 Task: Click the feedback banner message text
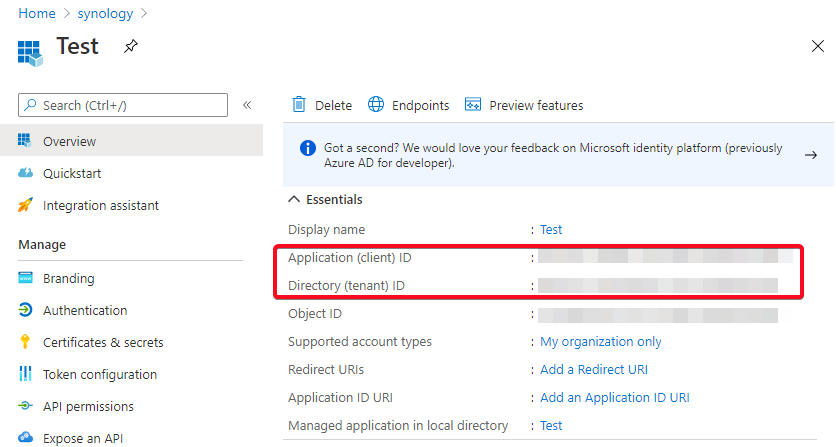[x=553, y=155]
